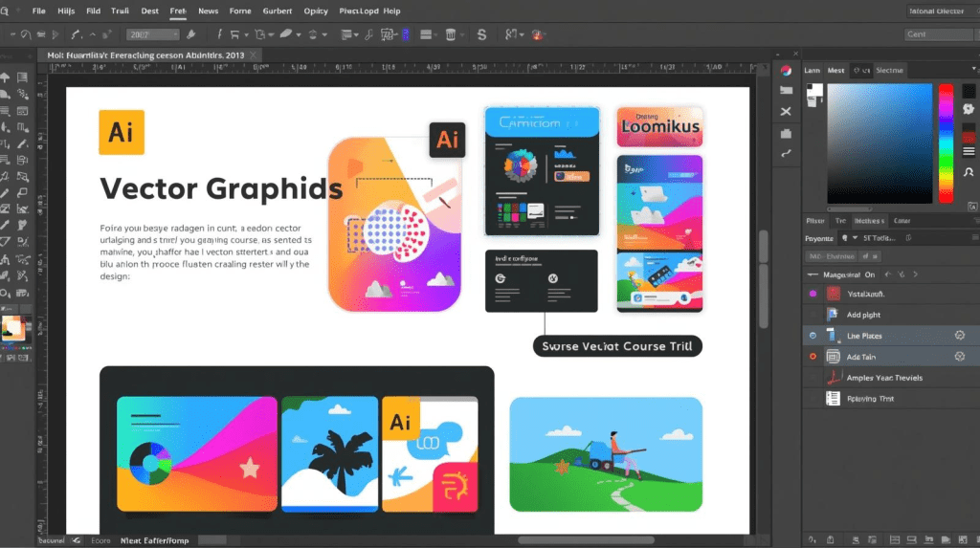The height and width of the screenshot is (548, 980).
Task: Open the 2002 value dropdown in toolbar
Action: [x=152, y=35]
